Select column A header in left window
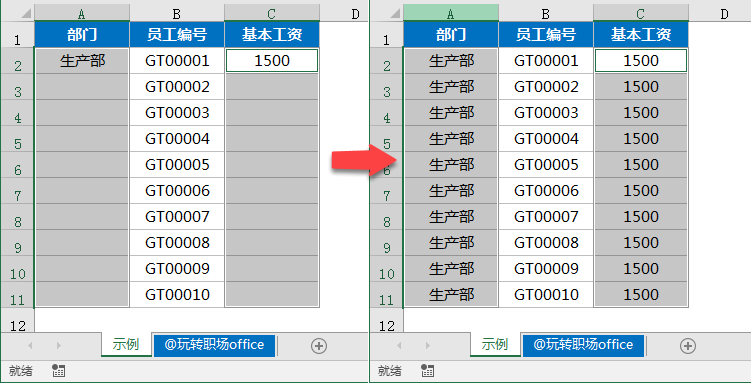Image resolution: width=751 pixels, height=383 pixels. pyautogui.click(x=82, y=13)
